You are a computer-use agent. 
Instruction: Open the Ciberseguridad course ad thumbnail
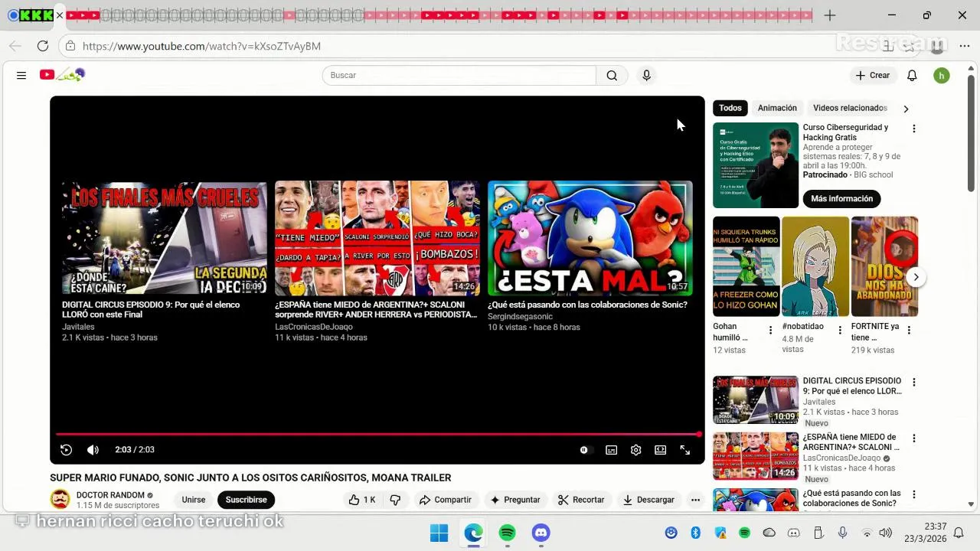756,165
